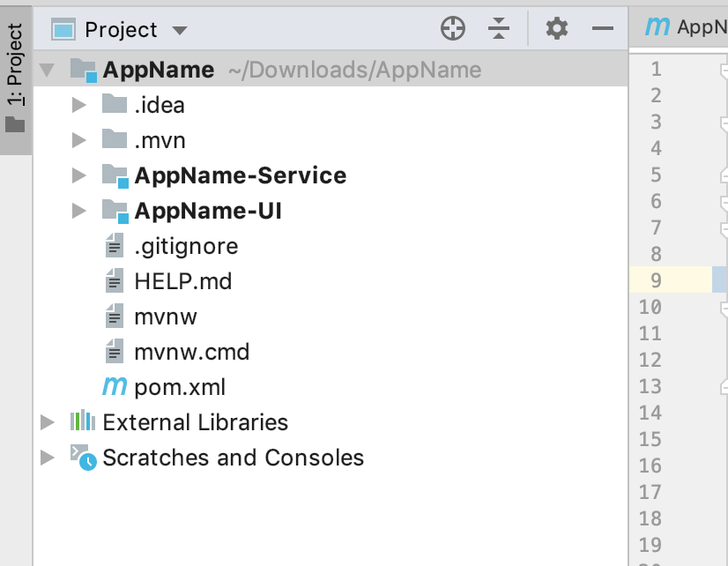
Task: Click line number 13 in the gutter
Action: point(650,386)
